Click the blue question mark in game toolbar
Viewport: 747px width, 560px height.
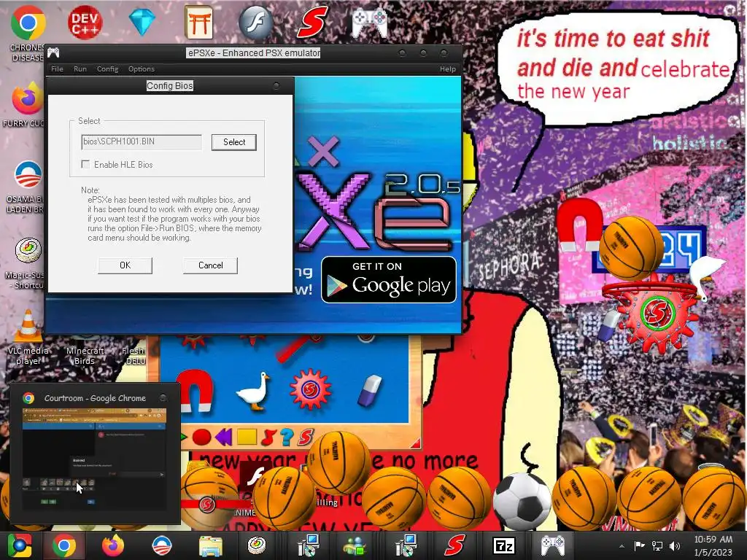286,437
